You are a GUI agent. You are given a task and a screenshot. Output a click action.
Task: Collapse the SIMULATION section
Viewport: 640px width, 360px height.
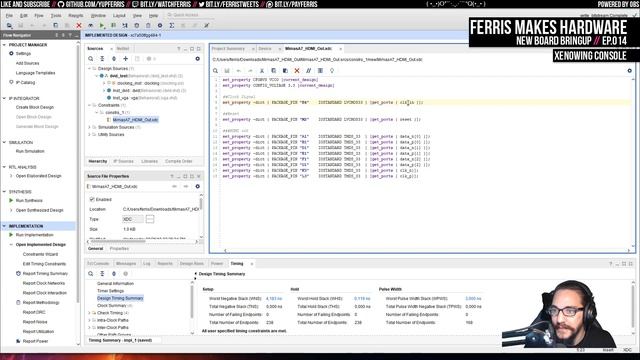4,142
